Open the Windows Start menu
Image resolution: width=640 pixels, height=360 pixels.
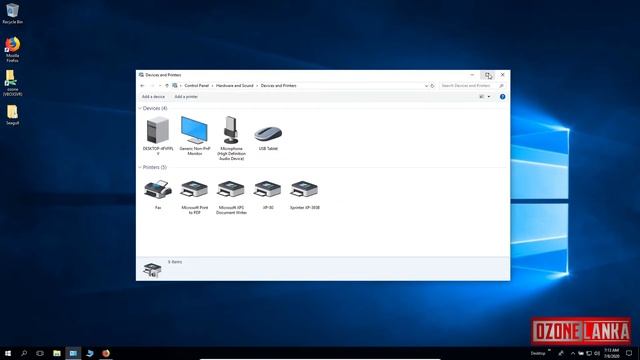8,353
